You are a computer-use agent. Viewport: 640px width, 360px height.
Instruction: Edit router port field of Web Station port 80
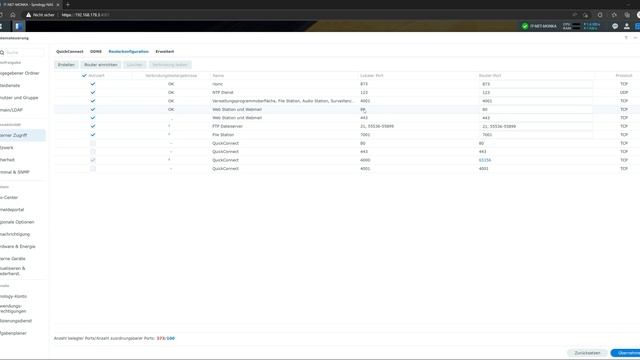pyautogui.click(x=536, y=109)
